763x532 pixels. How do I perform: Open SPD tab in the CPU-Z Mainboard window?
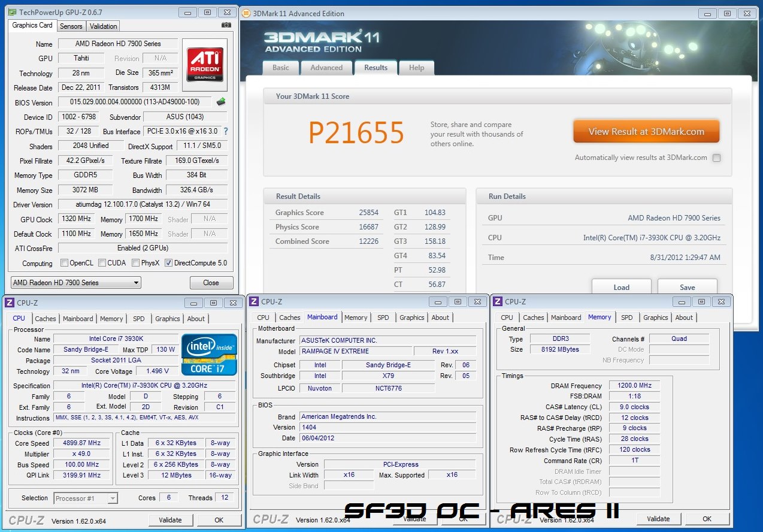coord(383,318)
